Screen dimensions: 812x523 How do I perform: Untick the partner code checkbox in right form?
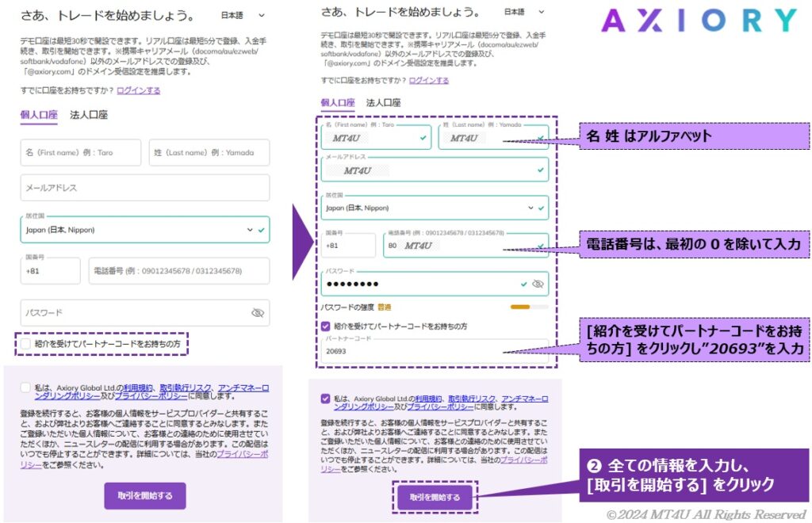325,326
